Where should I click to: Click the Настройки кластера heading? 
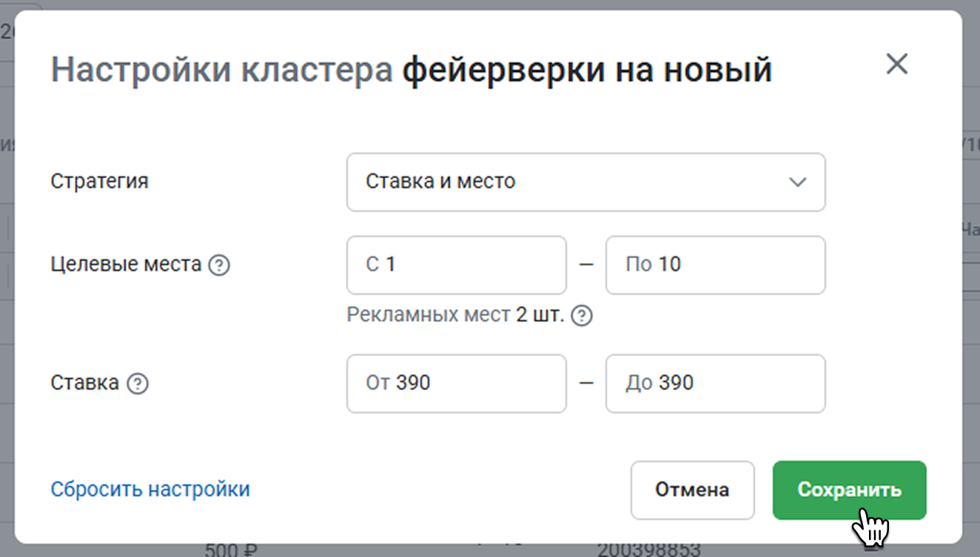click(221, 70)
